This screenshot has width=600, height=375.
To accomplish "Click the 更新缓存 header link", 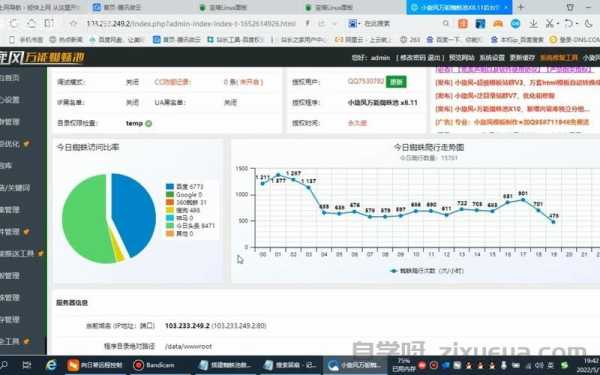I will coord(522,58).
